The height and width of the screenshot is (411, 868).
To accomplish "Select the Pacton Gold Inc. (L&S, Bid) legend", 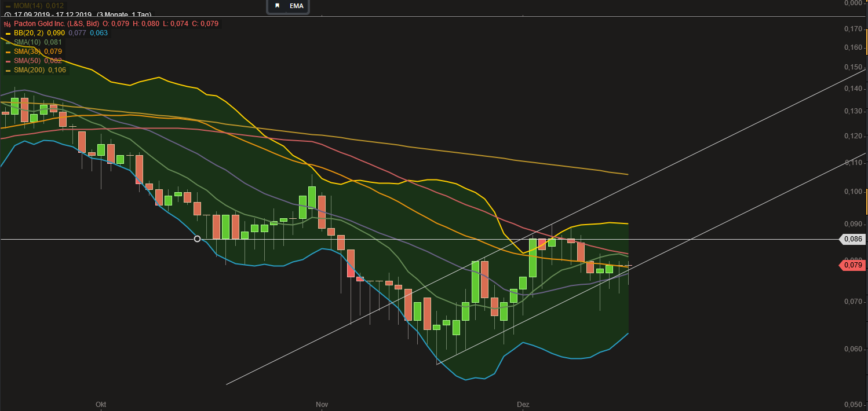I will click(x=57, y=24).
